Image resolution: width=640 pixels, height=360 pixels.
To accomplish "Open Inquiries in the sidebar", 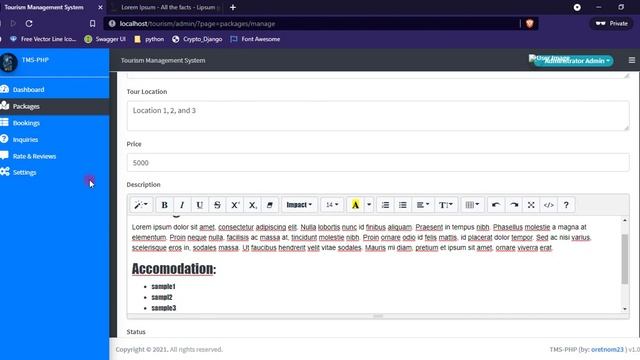I will (55, 140).
